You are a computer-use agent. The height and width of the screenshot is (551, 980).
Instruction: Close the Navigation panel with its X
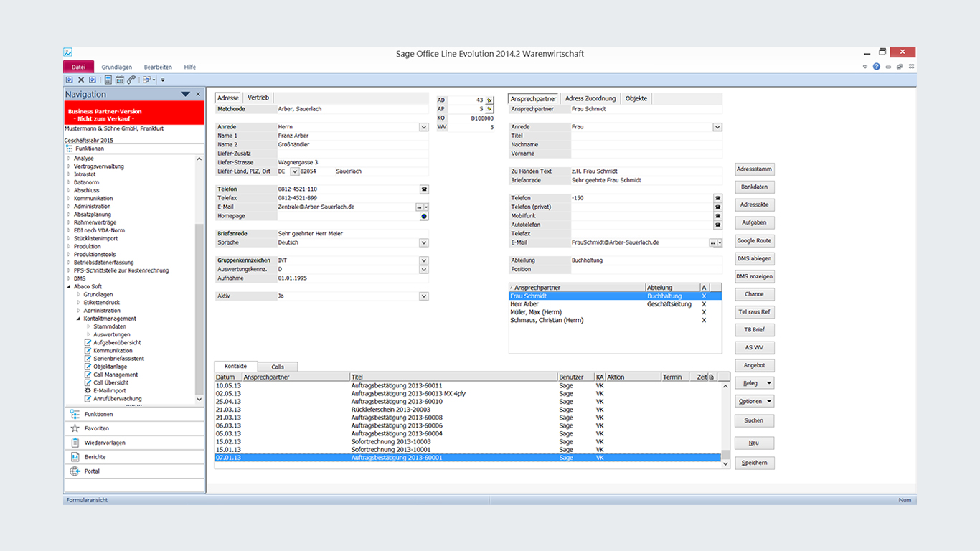198,94
